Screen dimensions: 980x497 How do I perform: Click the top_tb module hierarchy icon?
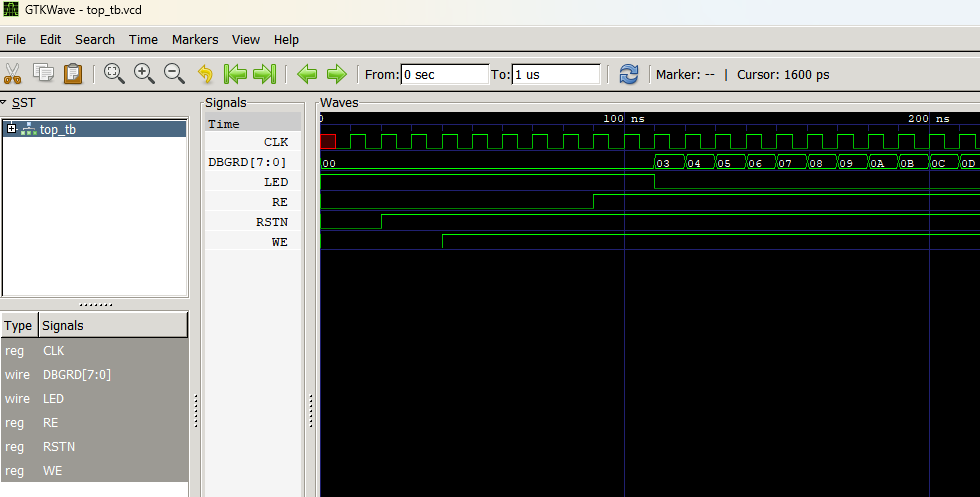coord(29,129)
